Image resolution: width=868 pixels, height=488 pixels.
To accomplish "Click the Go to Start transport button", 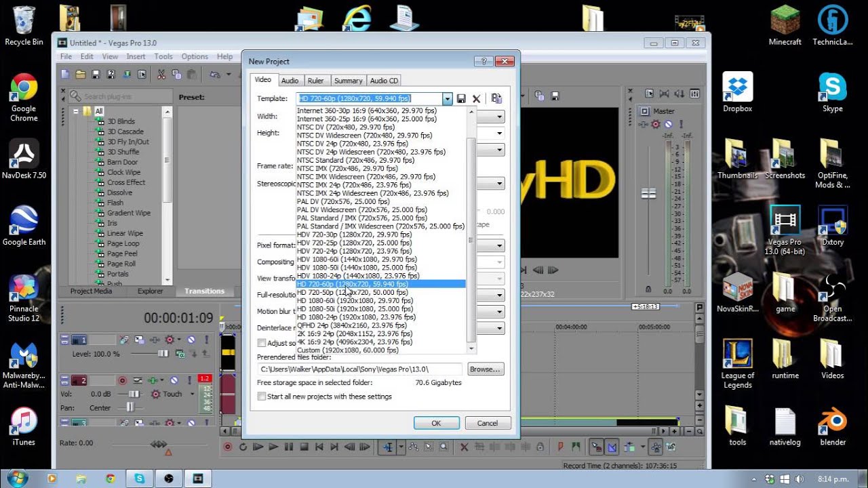I will tap(319, 447).
